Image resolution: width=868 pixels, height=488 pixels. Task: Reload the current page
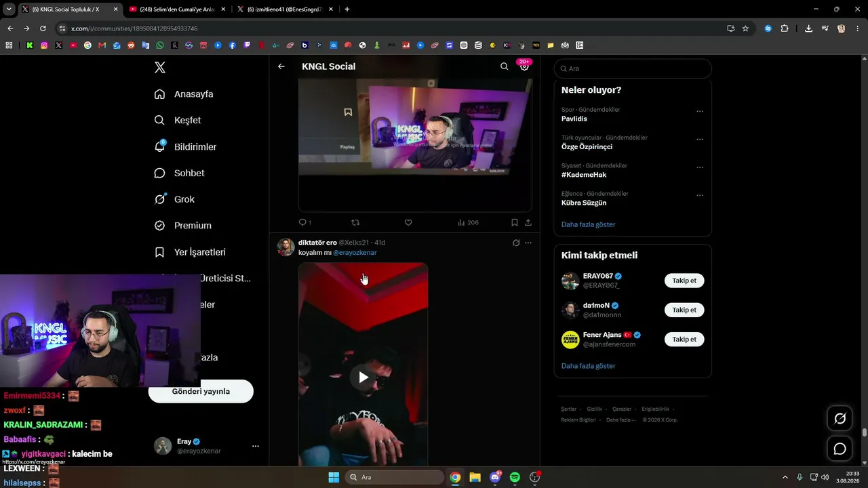click(x=43, y=28)
